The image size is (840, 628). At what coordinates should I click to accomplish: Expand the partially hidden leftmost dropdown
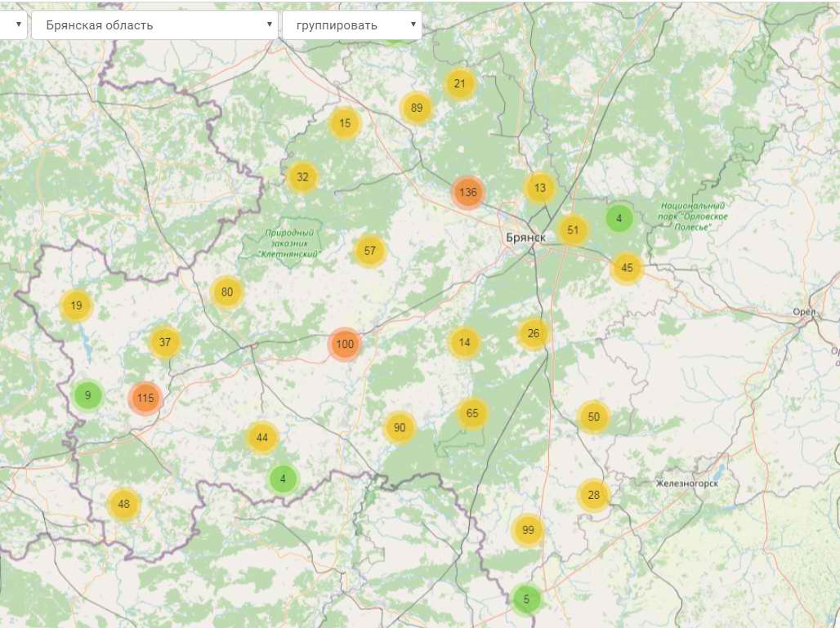coord(12,25)
